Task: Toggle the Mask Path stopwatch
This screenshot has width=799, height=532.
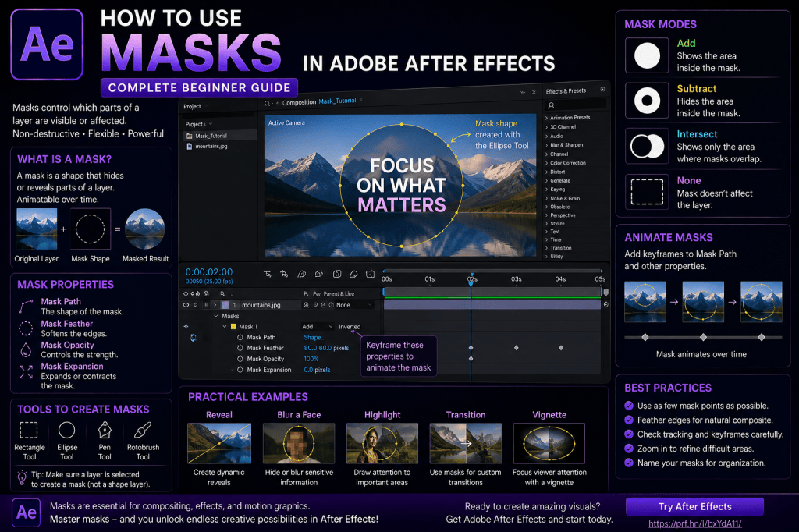Action: click(x=240, y=337)
